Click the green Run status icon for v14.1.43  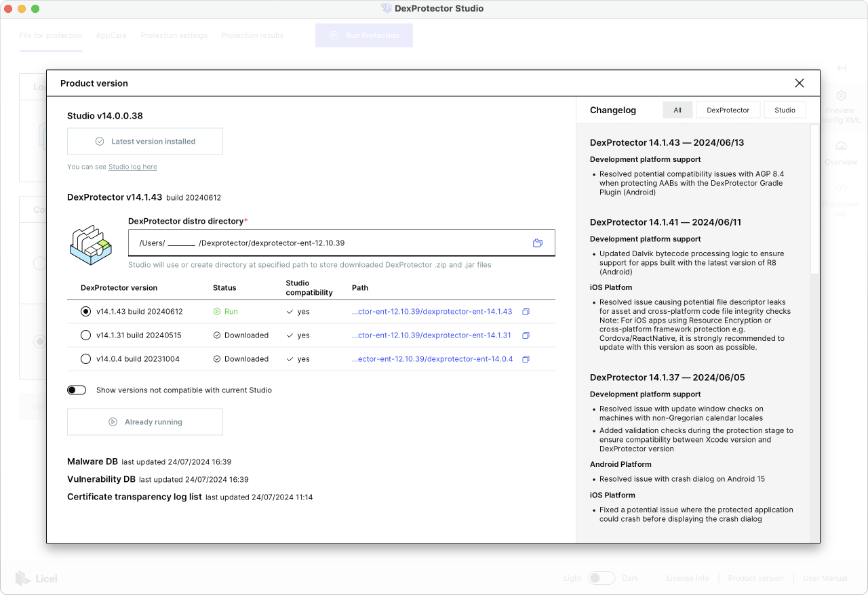coord(217,312)
